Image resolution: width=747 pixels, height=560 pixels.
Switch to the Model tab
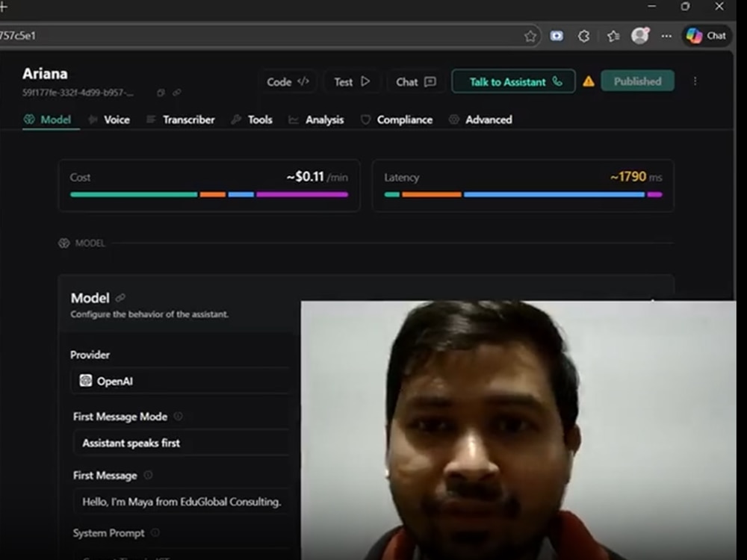pyautogui.click(x=48, y=119)
